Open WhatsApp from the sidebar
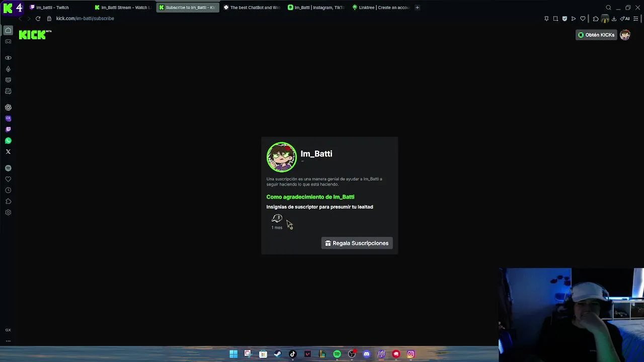 tap(8, 141)
